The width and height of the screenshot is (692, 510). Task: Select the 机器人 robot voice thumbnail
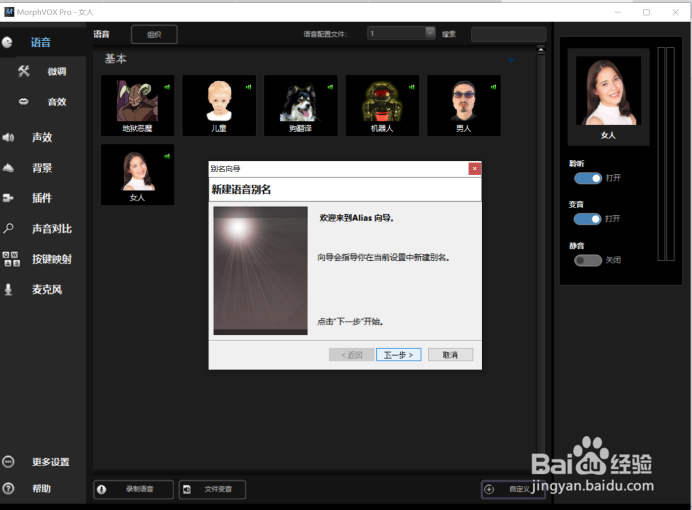(x=382, y=105)
